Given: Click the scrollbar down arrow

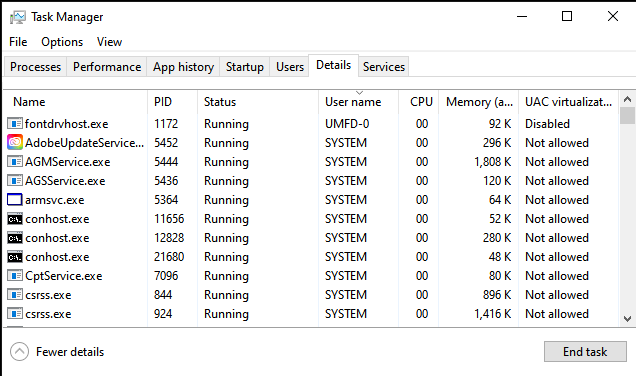Looking at the screenshot, I should click(x=627, y=319).
